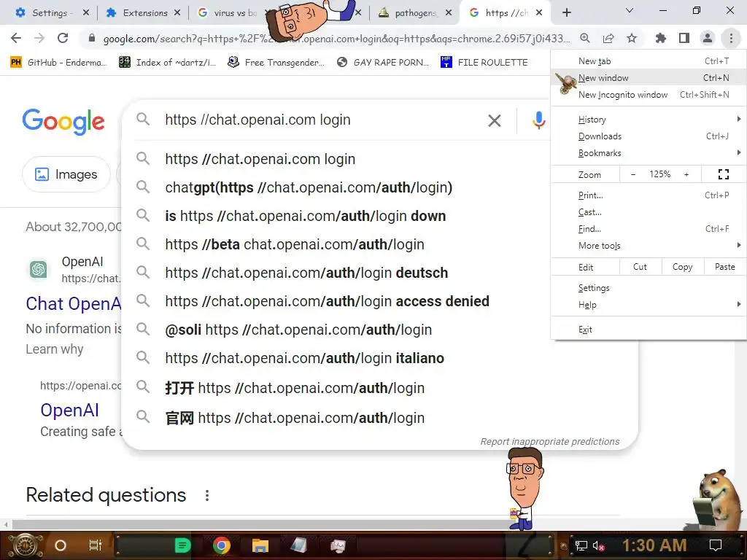Click the Google logo
Image resolution: width=747 pixels, height=560 pixels.
(x=63, y=122)
